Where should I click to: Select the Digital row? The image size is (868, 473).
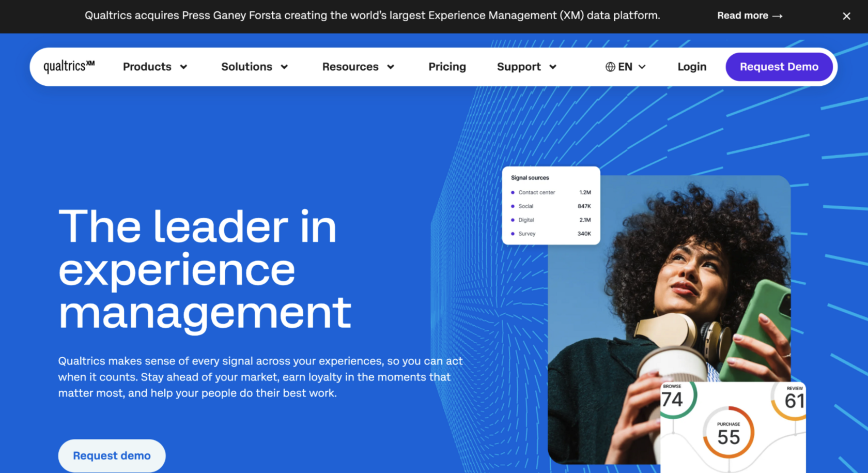(551, 220)
